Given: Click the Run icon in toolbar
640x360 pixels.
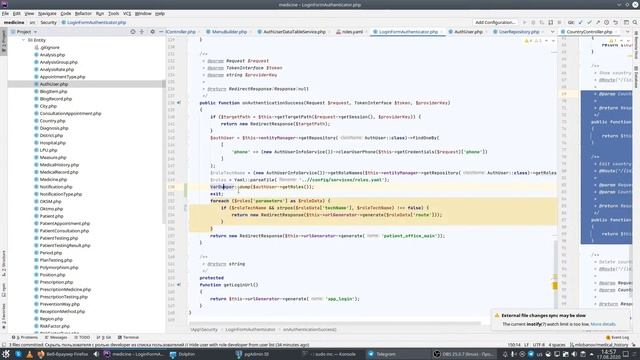Looking at the screenshot, I should point(524,22).
